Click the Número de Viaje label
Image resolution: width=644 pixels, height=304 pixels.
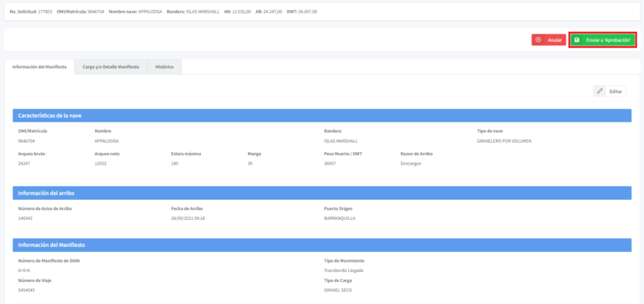click(35, 280)
